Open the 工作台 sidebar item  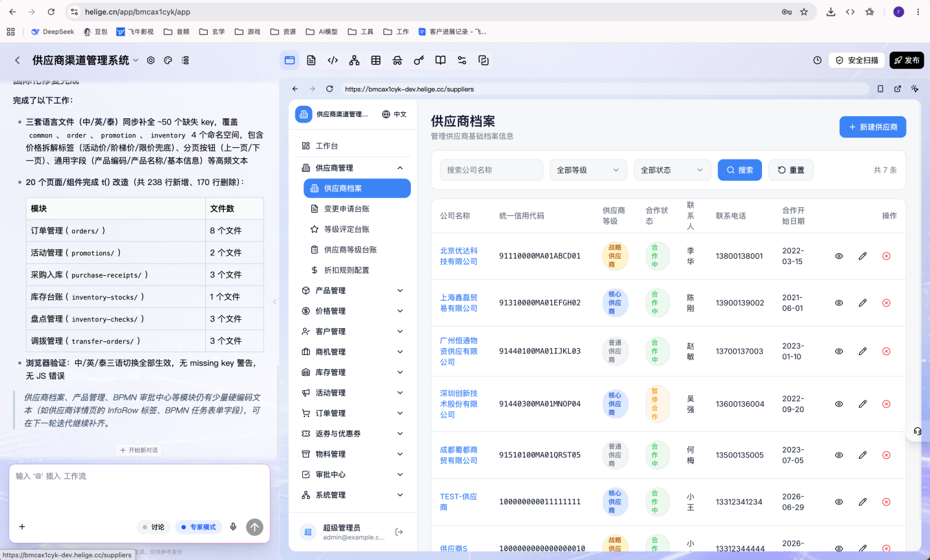[x=352, y=146]
